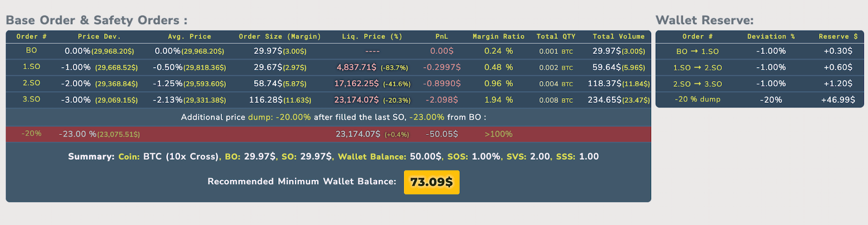Click the Total QTY column header
This screenshot has height=225, width=868.
[x=556, y=37]
